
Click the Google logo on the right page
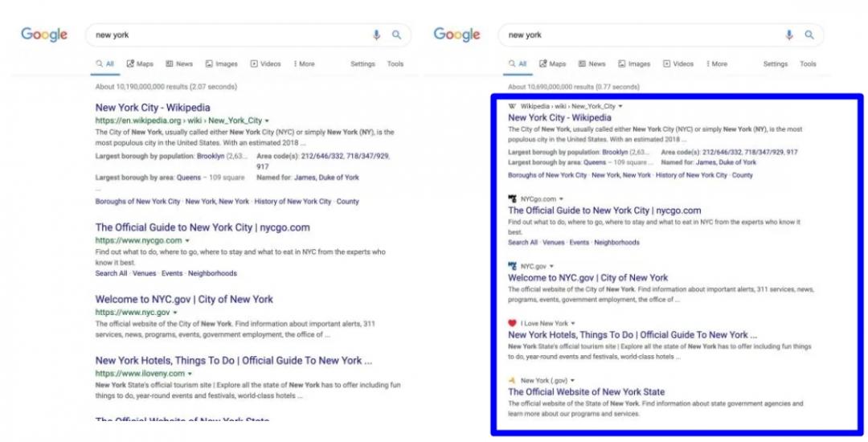coord(457,35)
